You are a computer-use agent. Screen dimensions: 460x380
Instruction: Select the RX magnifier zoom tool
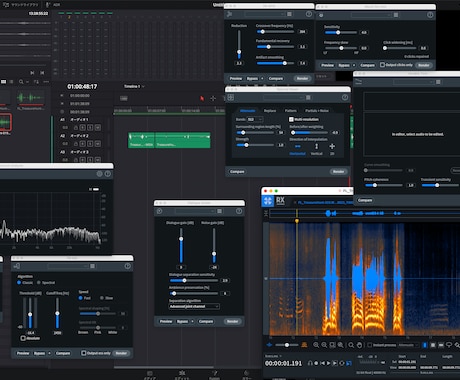[351, 345]
